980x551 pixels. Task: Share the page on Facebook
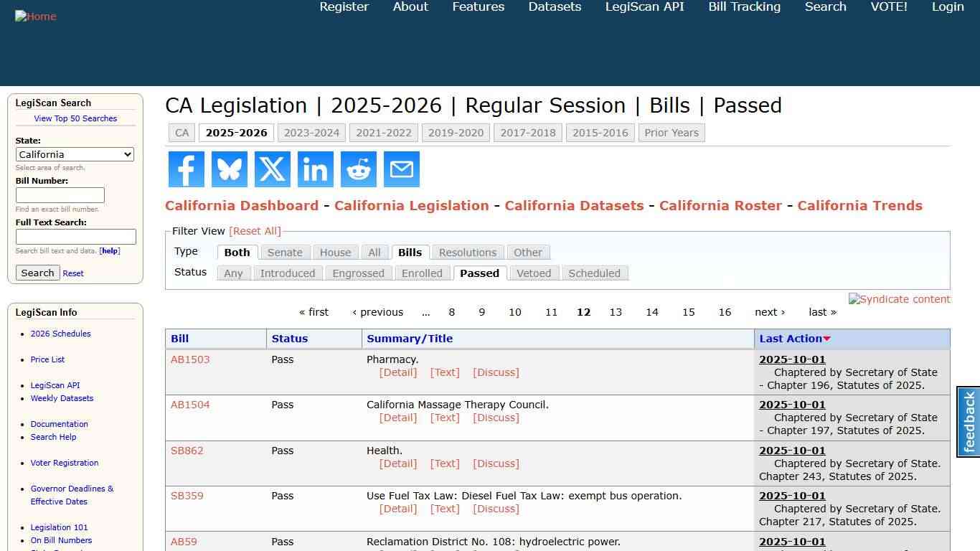click(x=186, y=169)
